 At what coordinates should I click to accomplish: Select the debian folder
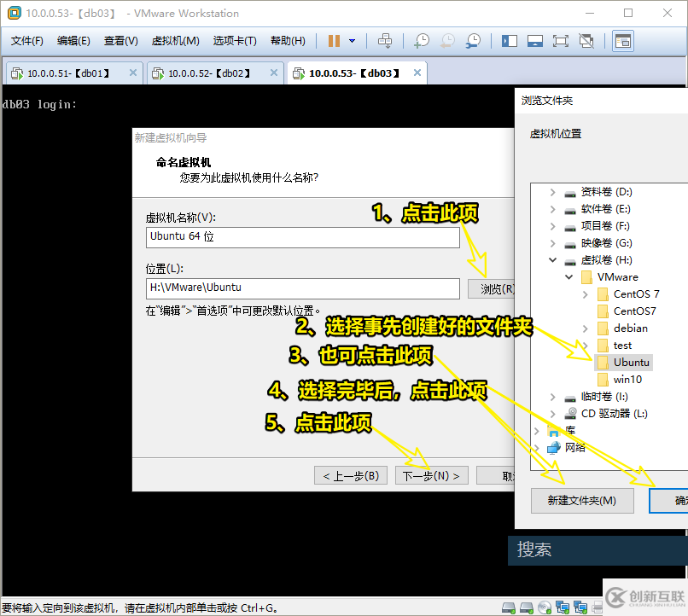click(x=622, y=328)
